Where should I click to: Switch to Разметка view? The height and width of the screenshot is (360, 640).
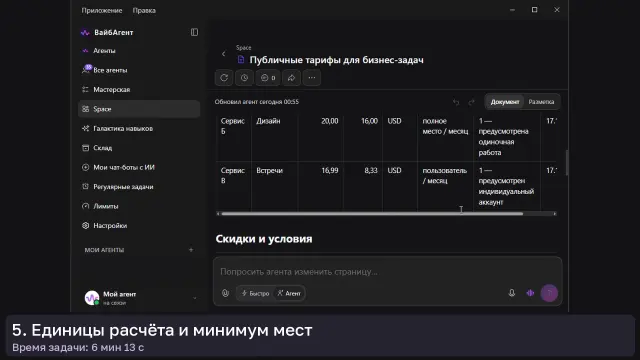(x=541, y=102)
